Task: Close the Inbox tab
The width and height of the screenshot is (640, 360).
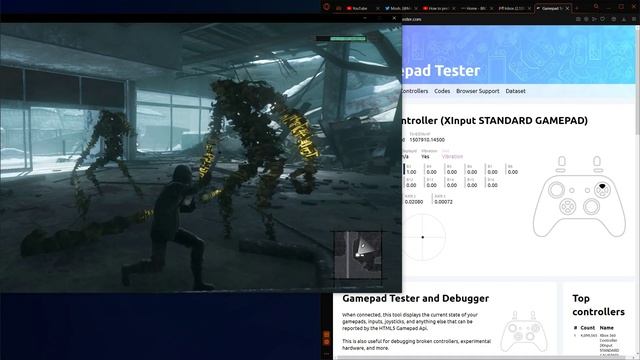Action: 529,8
